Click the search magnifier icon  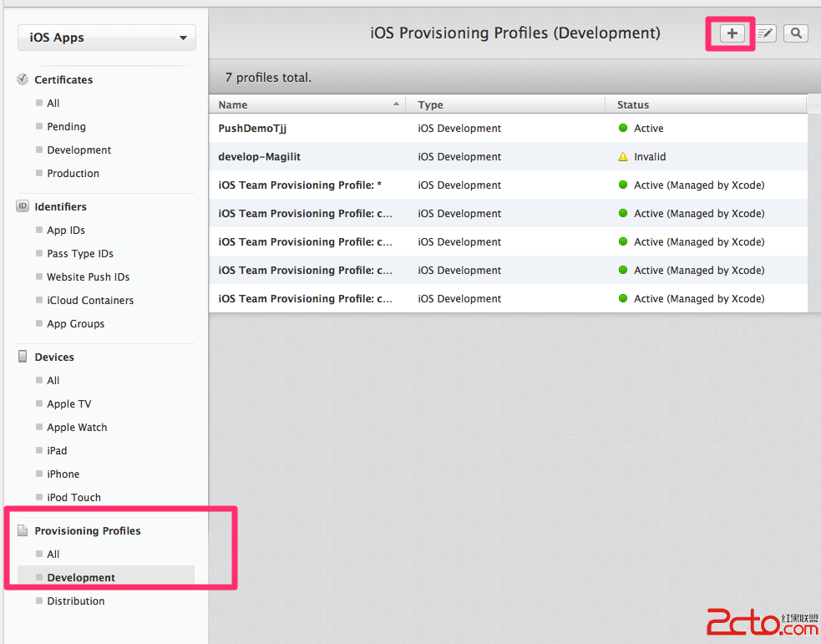(796, 33)
